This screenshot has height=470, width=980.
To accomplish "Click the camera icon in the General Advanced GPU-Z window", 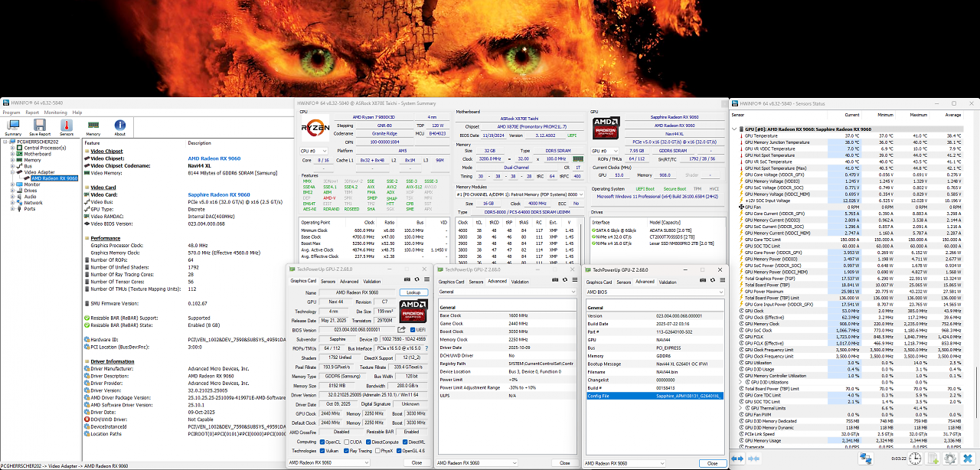I will pos(554,281).
